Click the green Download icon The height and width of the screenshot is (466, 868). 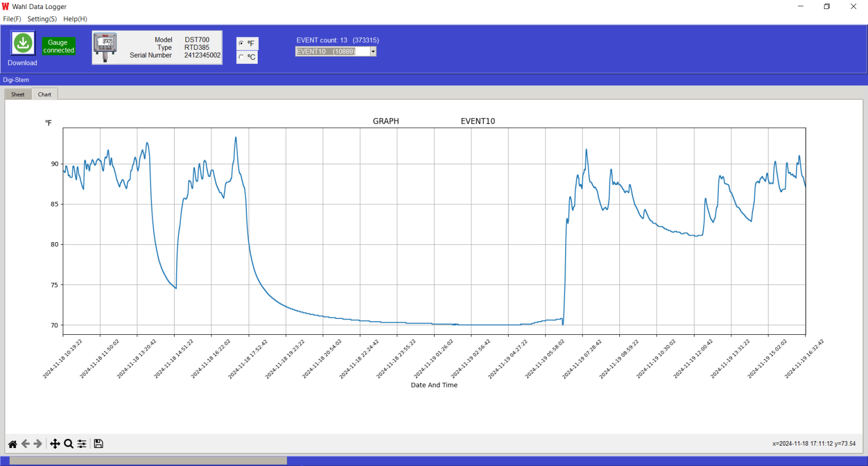22,42
